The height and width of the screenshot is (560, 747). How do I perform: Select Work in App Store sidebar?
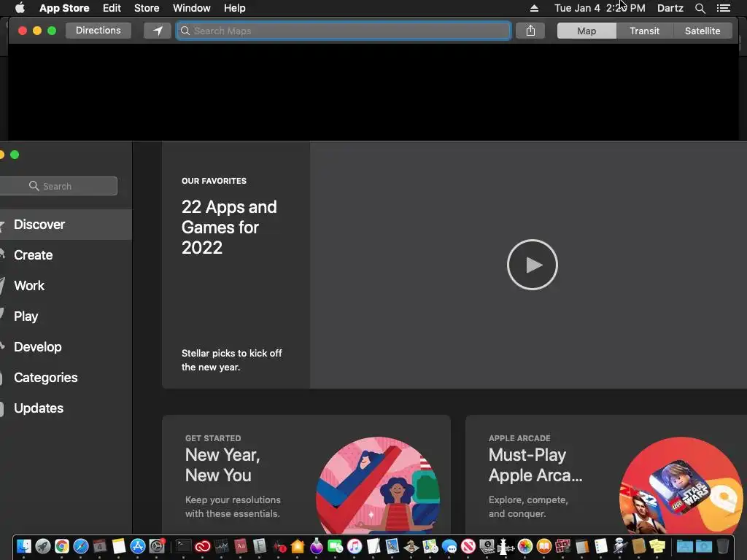pyautogui.click(x=66, y=285)
